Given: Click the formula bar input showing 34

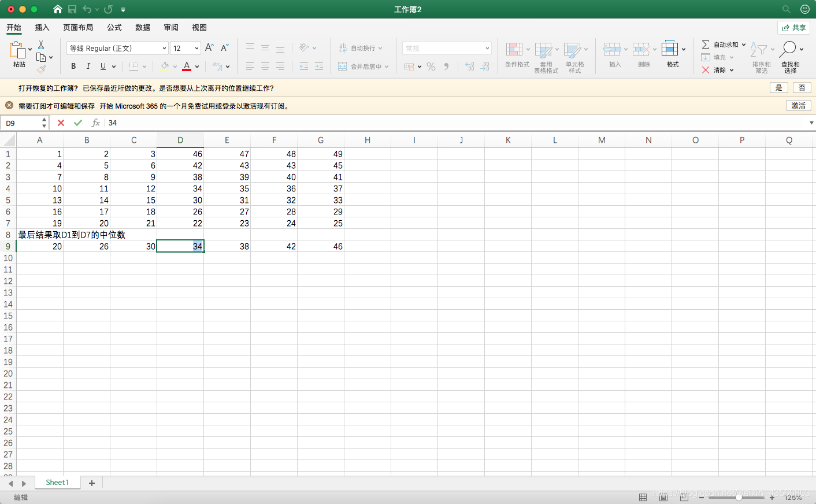Looking at the screenshot, I should [457, 123].
